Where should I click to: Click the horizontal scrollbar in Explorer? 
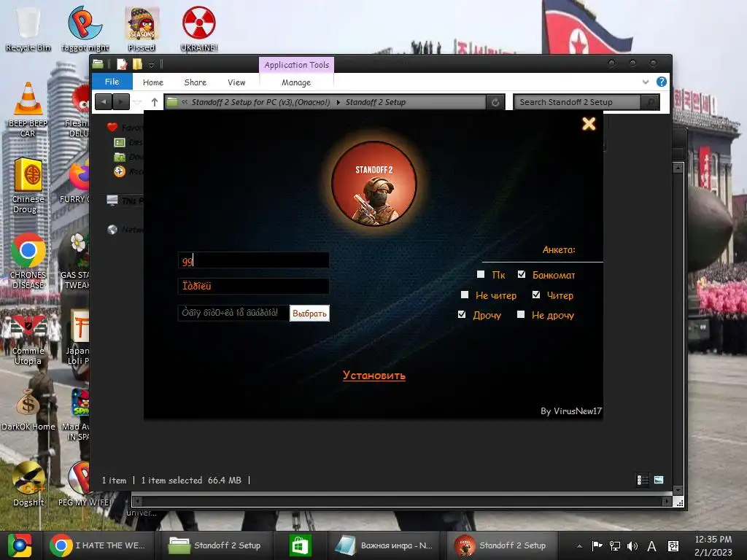pyautogui.click(x=401, y=501)
